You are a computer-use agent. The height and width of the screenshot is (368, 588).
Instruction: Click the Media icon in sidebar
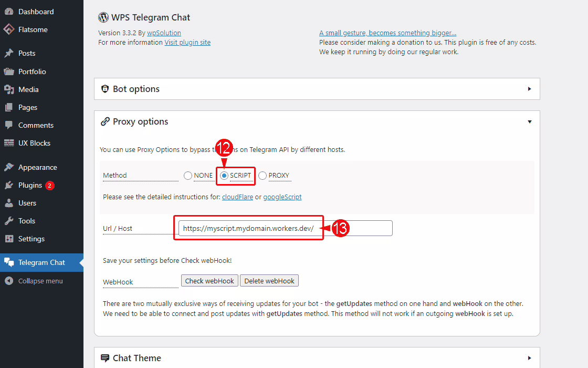pyautogui.click(x=9, y=89)
